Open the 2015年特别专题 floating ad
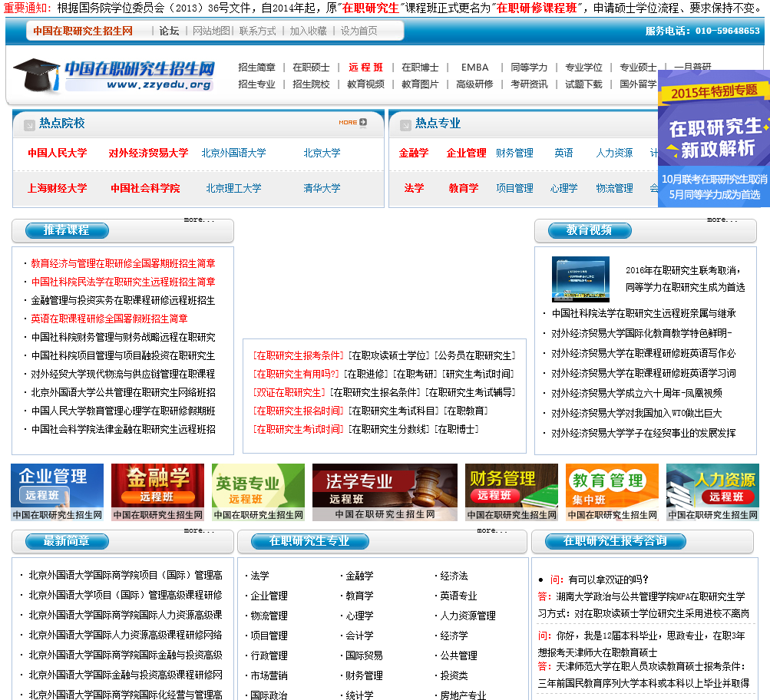Screen dimensions: 770x700 (714, 138)
